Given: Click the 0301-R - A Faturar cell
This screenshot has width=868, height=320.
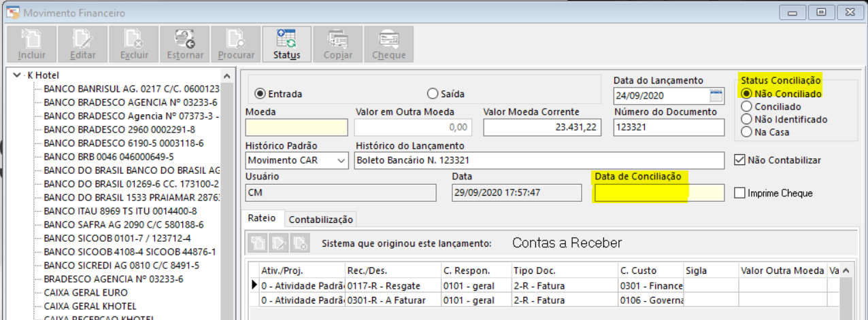Looking at the screenshot, I should click(393, 300).
